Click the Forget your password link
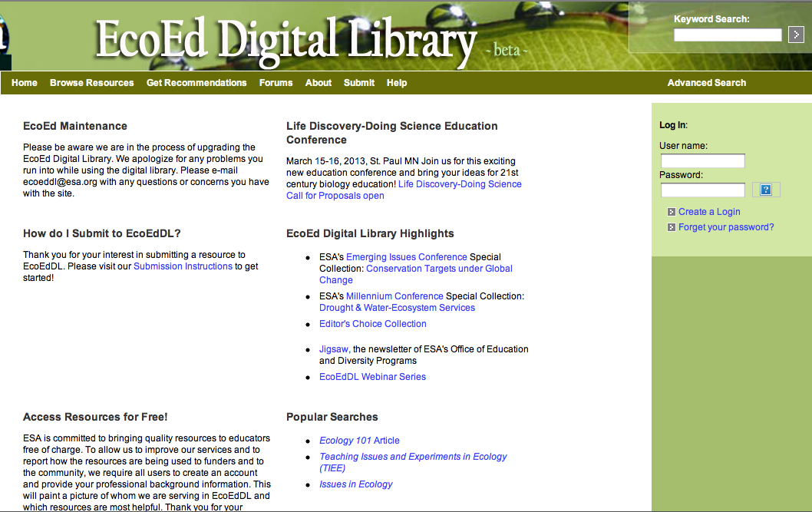 [x=726, y=227]
